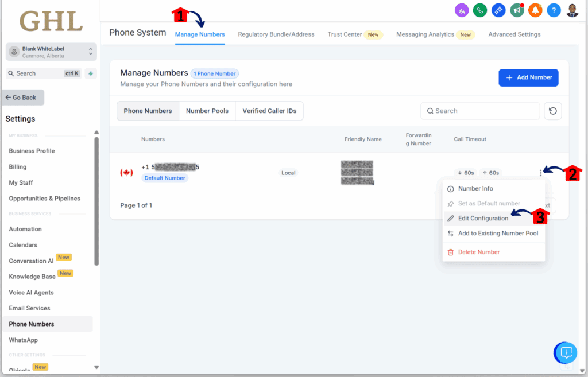Choose Number Info from the context menu

[493, 188]
